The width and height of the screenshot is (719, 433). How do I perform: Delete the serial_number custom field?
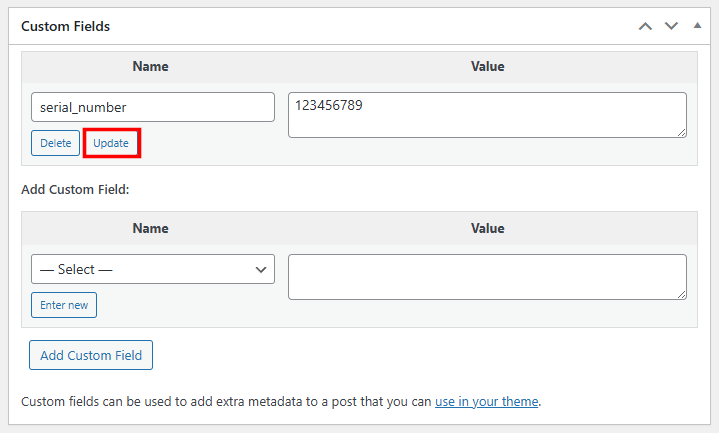pyautogui.click(x=55, y=143)
